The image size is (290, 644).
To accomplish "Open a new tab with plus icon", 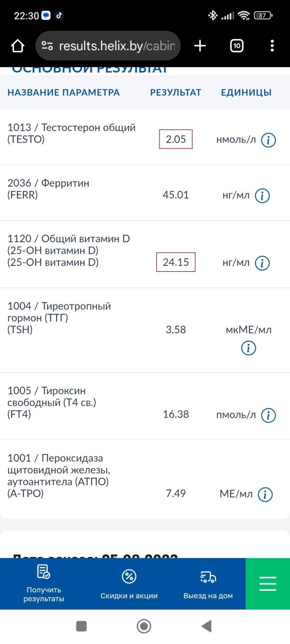I will point(200,46).
